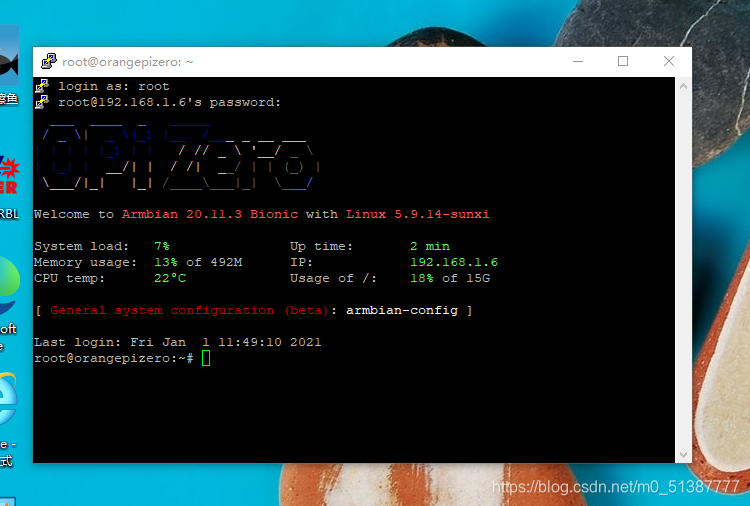
Task: Click the "Memory usage:" label
Action: [x=85, y=263]
